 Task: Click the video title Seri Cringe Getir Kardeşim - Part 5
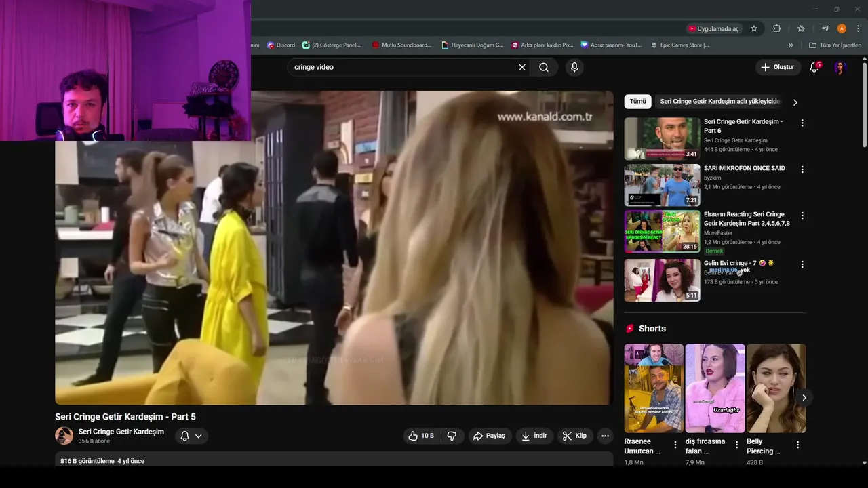(125, 417)
